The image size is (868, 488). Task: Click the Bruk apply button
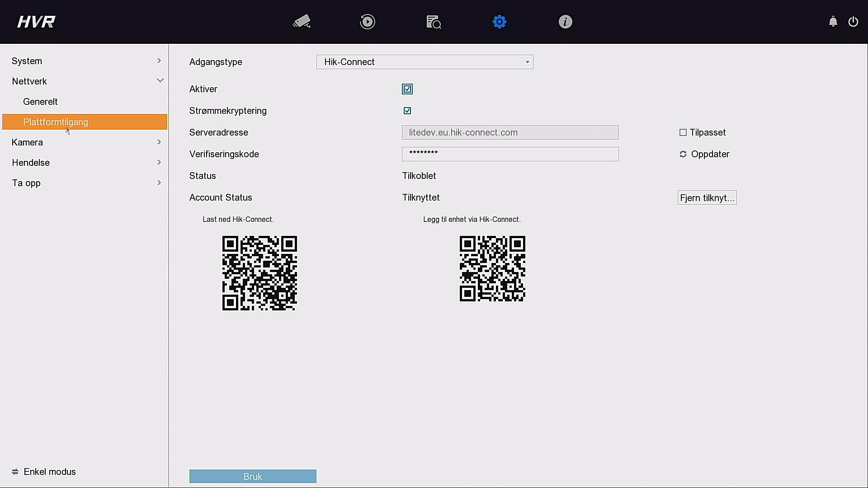(253, 476)
